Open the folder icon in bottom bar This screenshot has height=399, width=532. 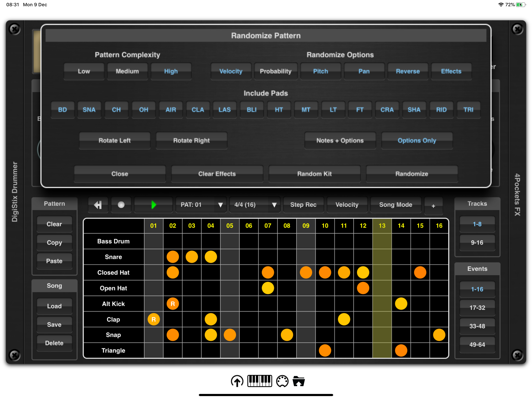[299, 381]
